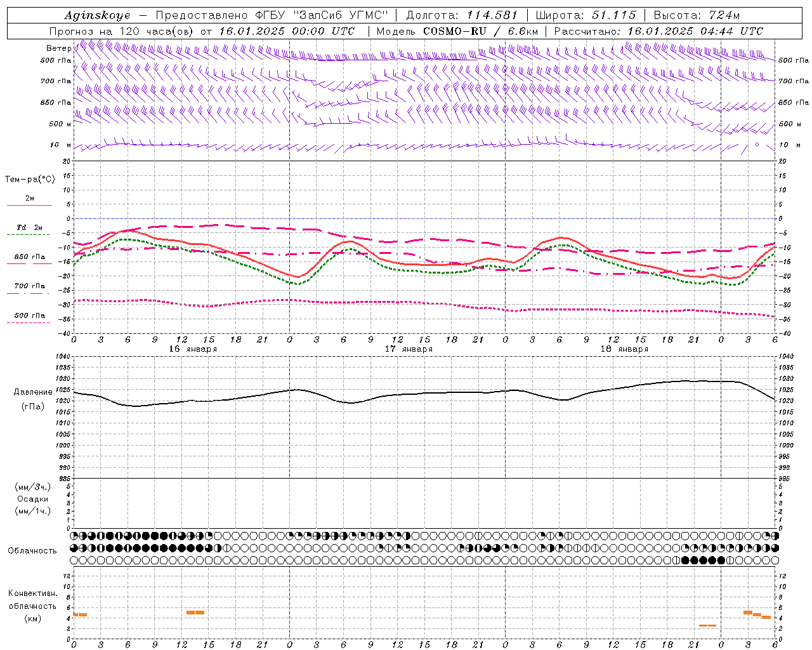812x650 pixels.
Task: Click the Давление panel label
Action: point(33,392)
